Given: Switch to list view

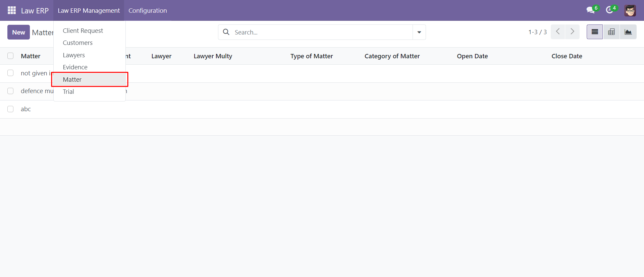Looking at the screenshot, I should [x=595, y=32].
